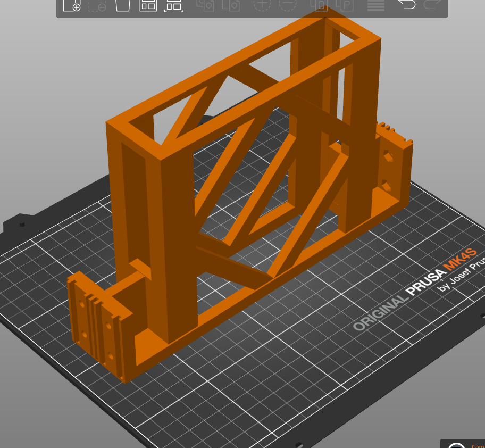The image size is (485, 448).
Task: Click the Arrange selection icon
Action: tap(174, 5)
